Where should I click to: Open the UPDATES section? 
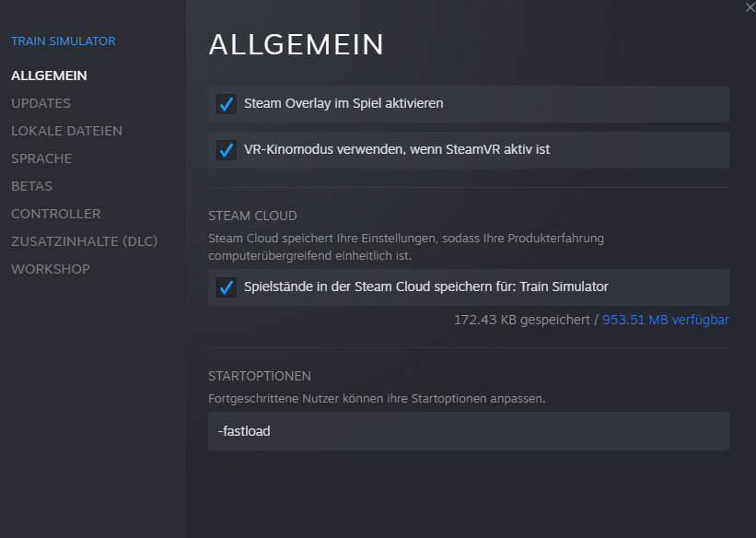[x=41, y=103]
